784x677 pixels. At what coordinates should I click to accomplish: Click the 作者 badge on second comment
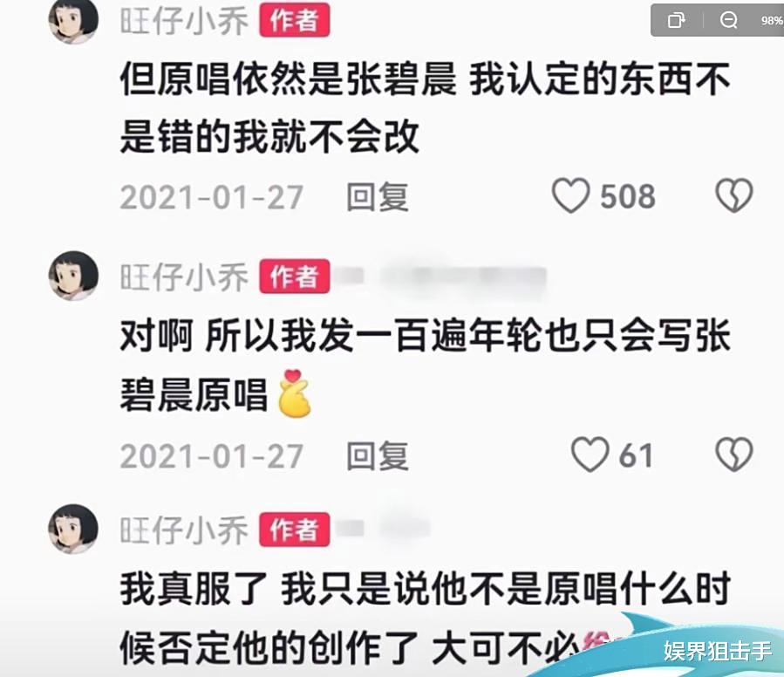pyautogui.click(x=295, y=277)
